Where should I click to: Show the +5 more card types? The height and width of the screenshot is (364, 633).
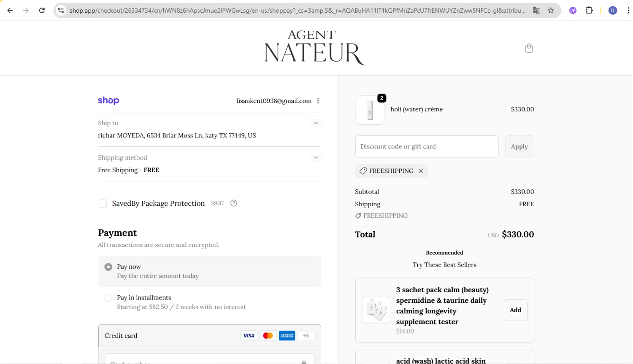(x=306, y=336)
